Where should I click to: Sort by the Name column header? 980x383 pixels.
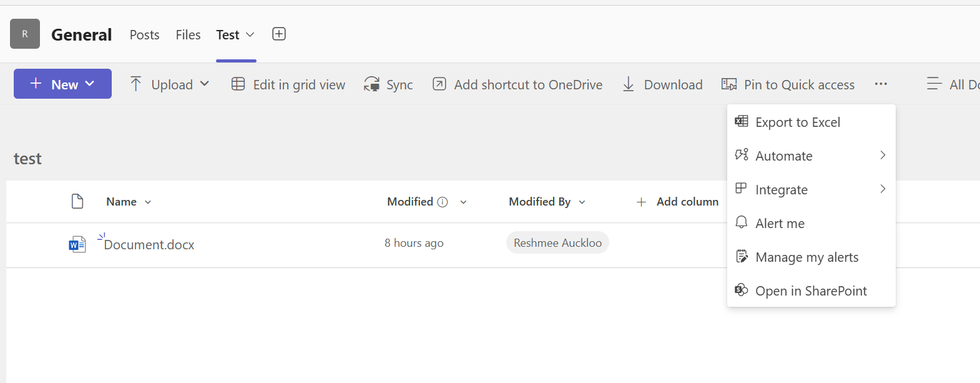point(121,202)
